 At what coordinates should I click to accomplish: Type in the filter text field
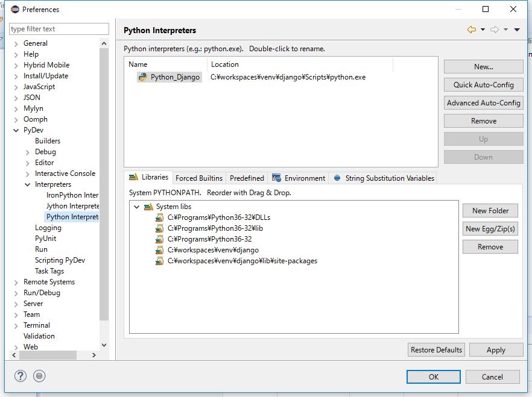[59, 29]
